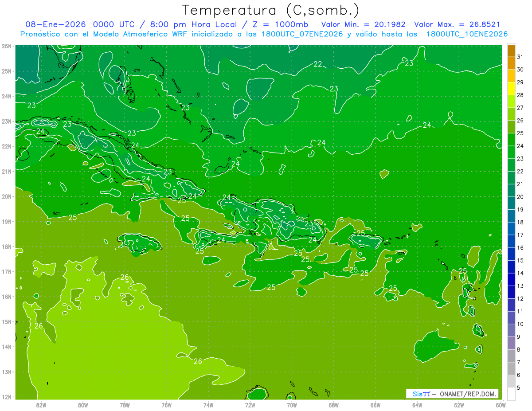Click the 28 label on the color legend
This screenshot has height=411, width=532.
tap(520, 95)
